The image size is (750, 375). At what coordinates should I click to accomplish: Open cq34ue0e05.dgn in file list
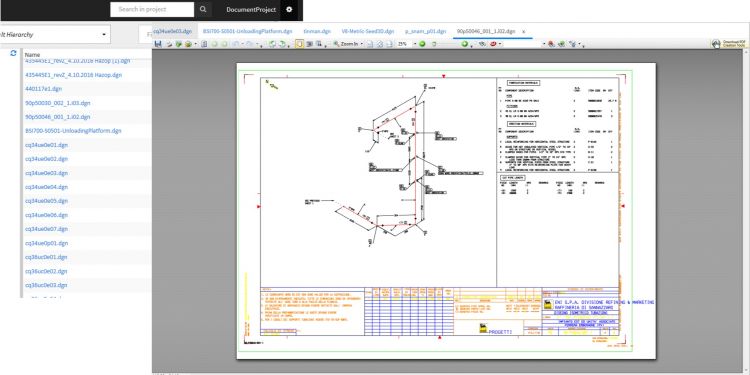46,201
